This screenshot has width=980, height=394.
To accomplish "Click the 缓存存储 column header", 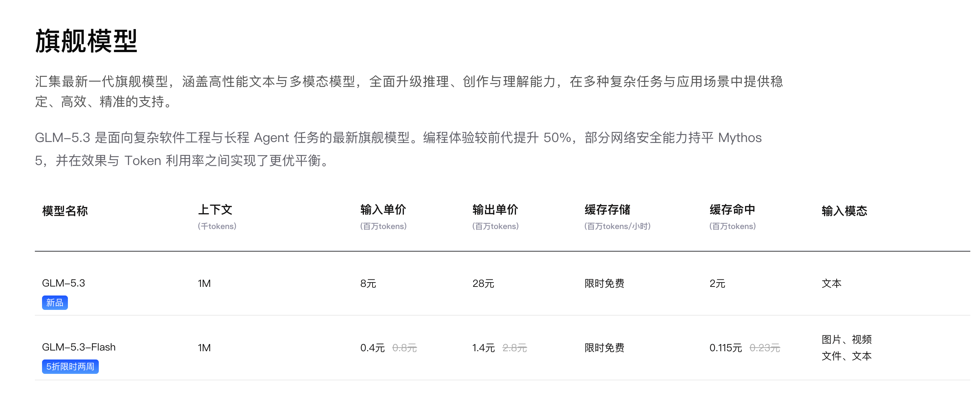I will pos(607,210).
